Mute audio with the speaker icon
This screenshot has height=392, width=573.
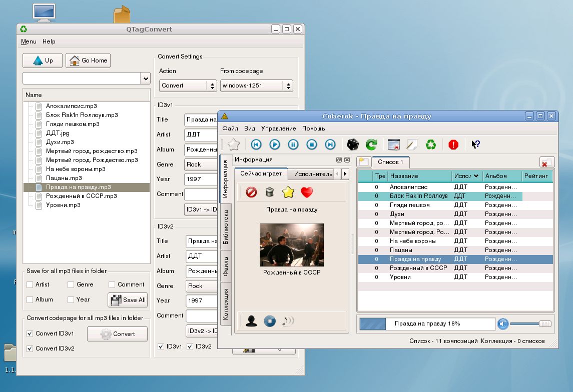(503, 323)
